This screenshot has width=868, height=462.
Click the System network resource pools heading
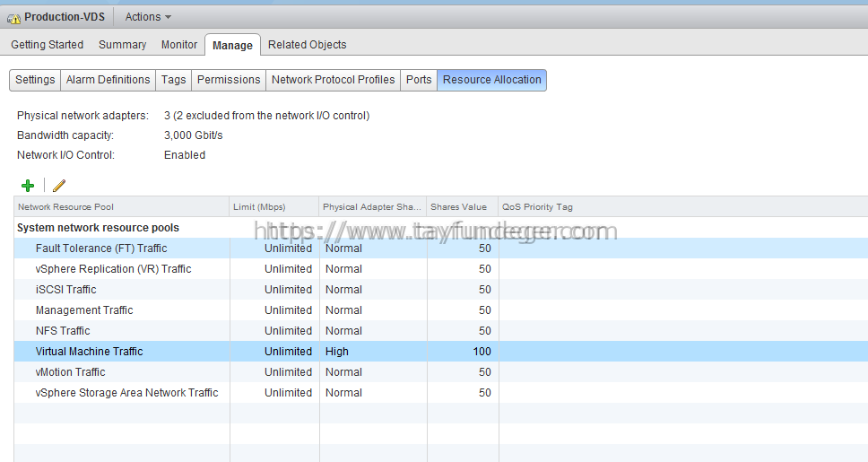[x=98, y=228]
